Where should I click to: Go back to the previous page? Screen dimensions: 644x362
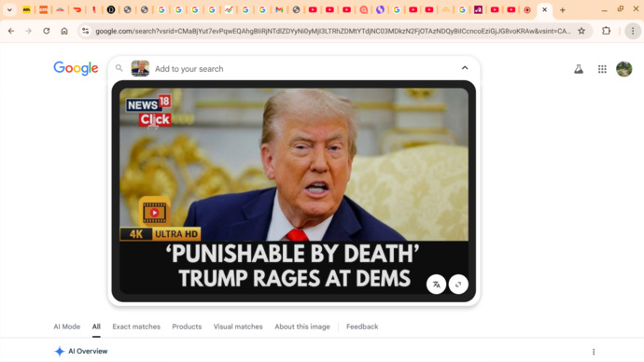11,31
